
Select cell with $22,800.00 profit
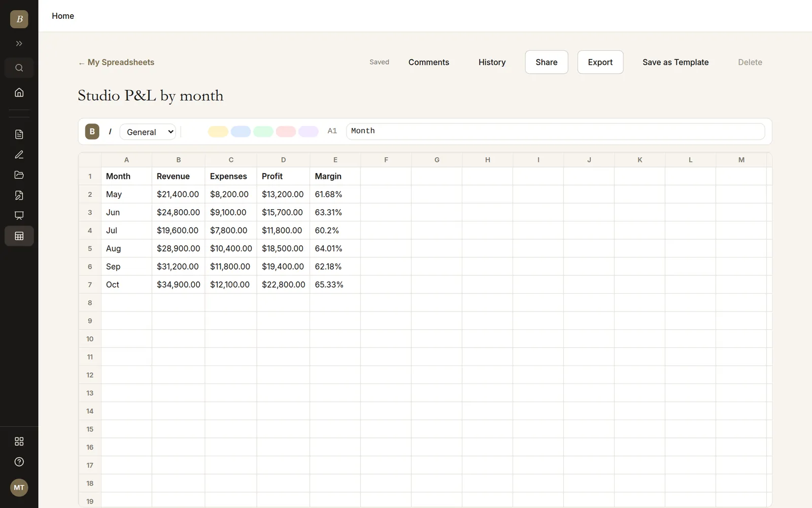(x=283, y=284)
